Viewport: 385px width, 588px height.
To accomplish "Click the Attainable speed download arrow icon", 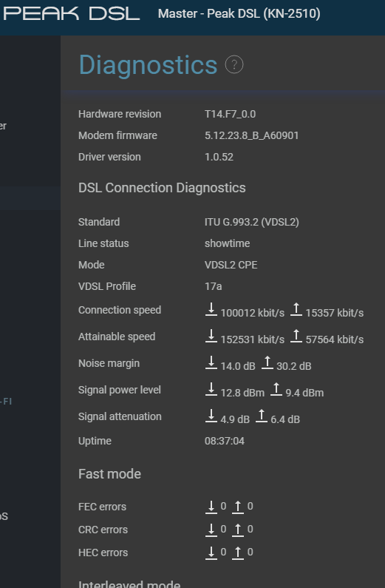I will (211, 336).
